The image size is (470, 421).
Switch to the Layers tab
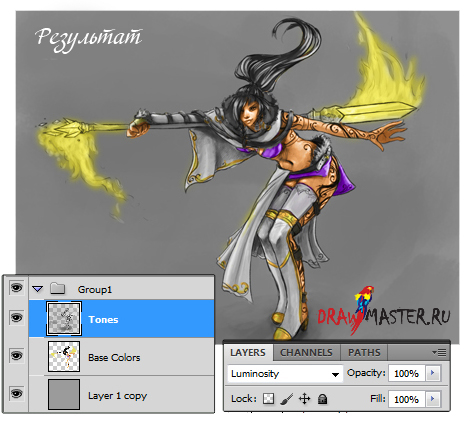248,353
